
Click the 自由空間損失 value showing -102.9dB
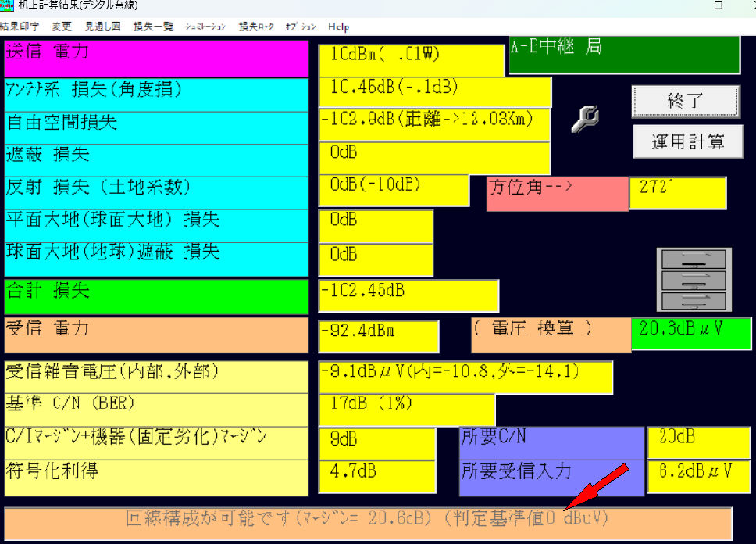coord(434,123)
